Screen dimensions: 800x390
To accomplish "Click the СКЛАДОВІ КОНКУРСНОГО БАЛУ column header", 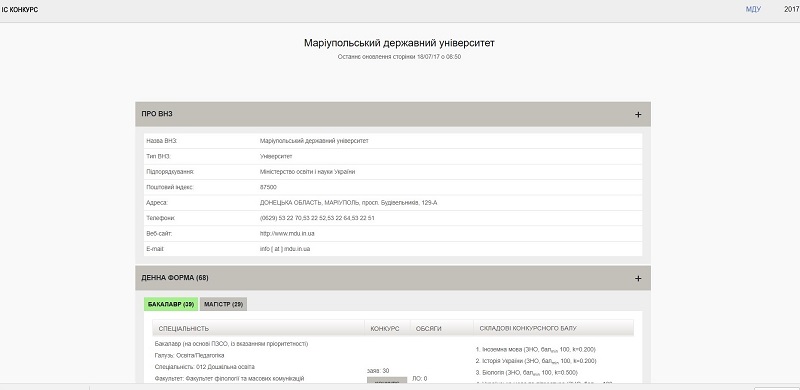I will coord(528,329).
